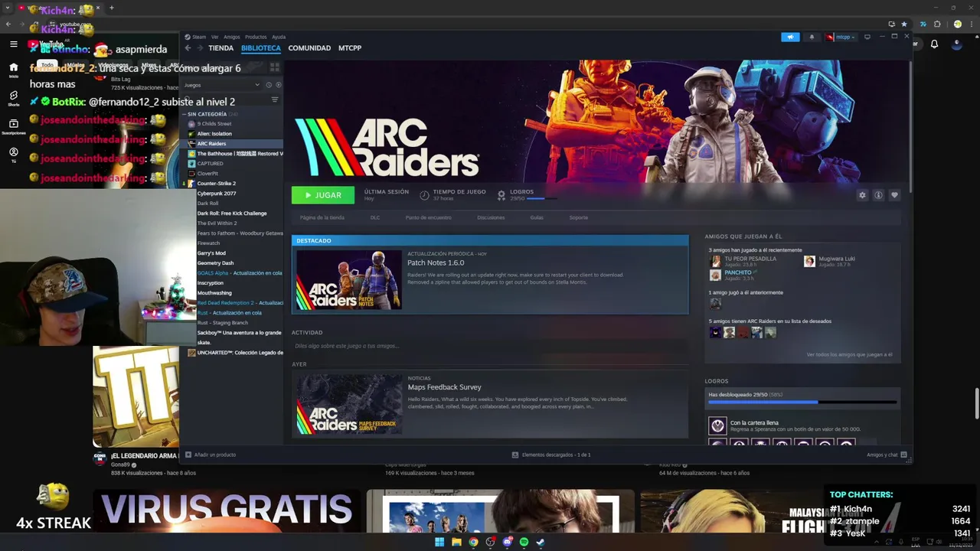Open Chrome from taskbar
The image size is (980, 551).
pos(473,542)
